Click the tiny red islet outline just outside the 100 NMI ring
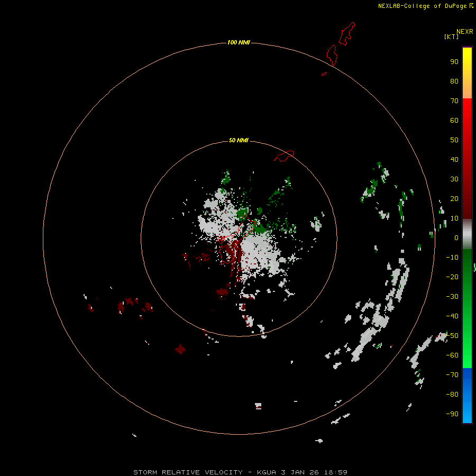This screenshot has height=476, width=476. coord(324,74)
